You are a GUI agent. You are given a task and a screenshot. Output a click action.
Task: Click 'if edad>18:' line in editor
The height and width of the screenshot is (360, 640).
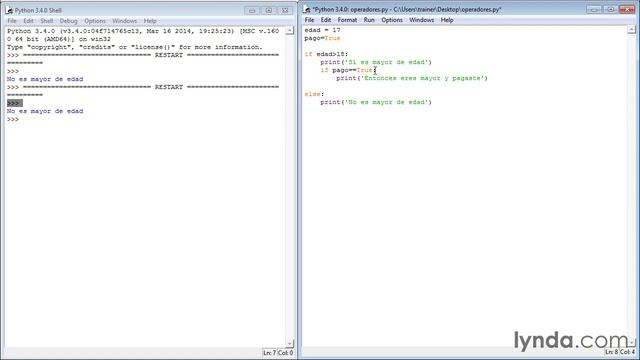(326, 54)
